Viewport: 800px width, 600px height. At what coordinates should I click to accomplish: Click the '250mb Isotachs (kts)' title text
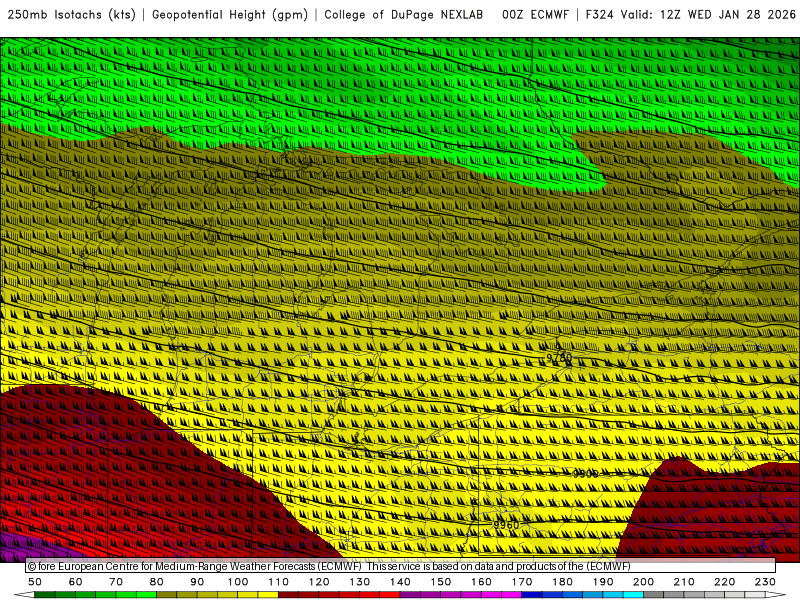(71, 14)
